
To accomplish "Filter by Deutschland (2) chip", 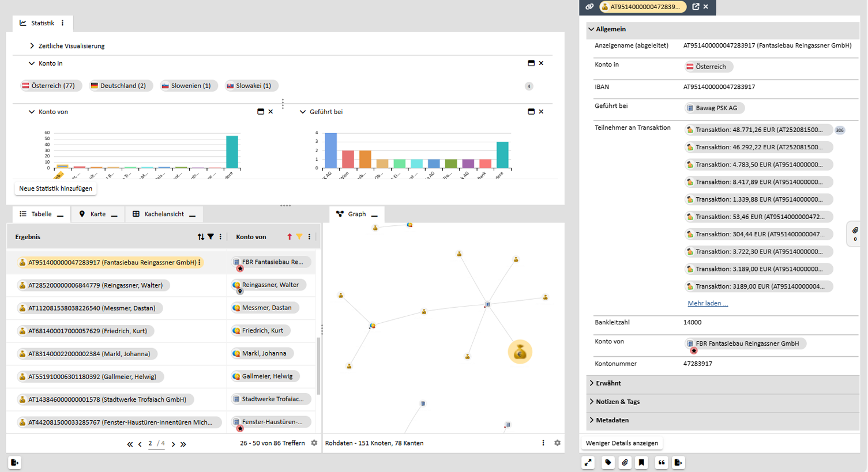I will click(121, 86).
